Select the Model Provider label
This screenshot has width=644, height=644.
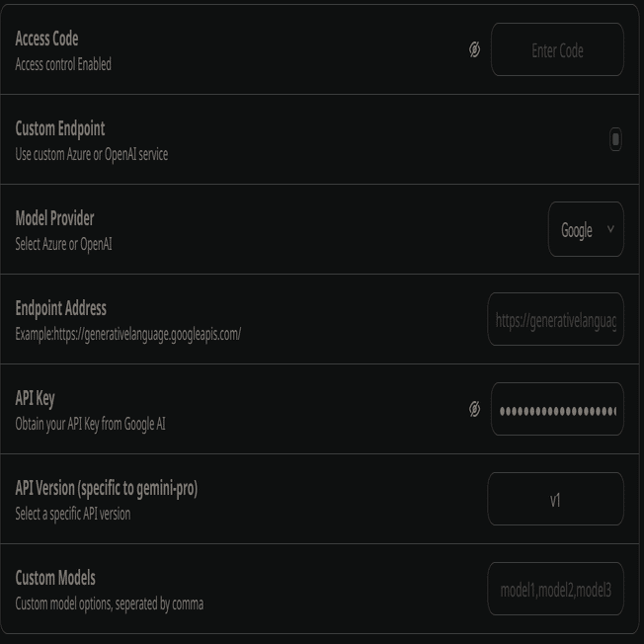(54, 218)
